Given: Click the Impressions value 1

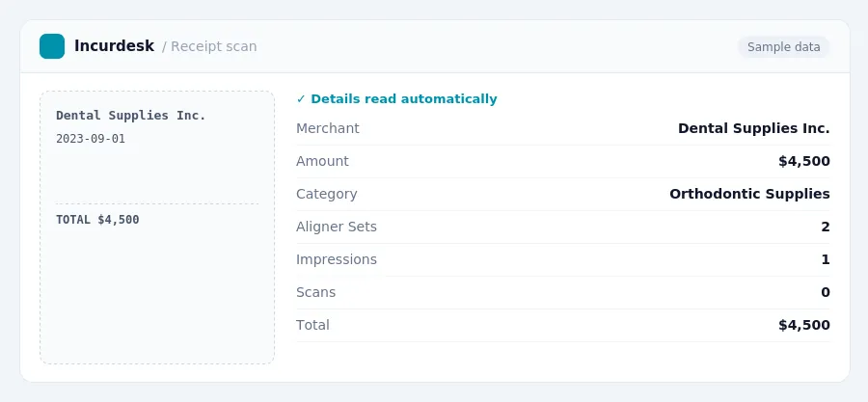Looking at the screenshot, I should pyautogui.click(x=826, y=259).
